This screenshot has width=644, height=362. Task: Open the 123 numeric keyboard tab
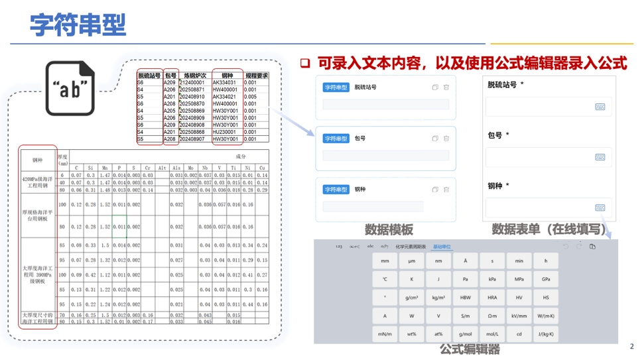pos(338,247)
